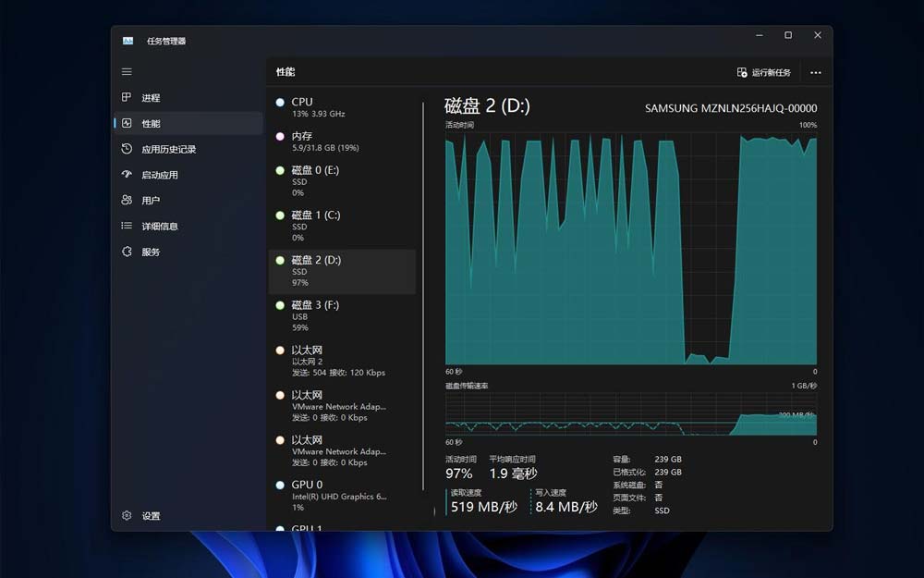This screenshot has height=578, width=924.
Task: Click 运行新任务 run new task button
Action: pos(764,72)
